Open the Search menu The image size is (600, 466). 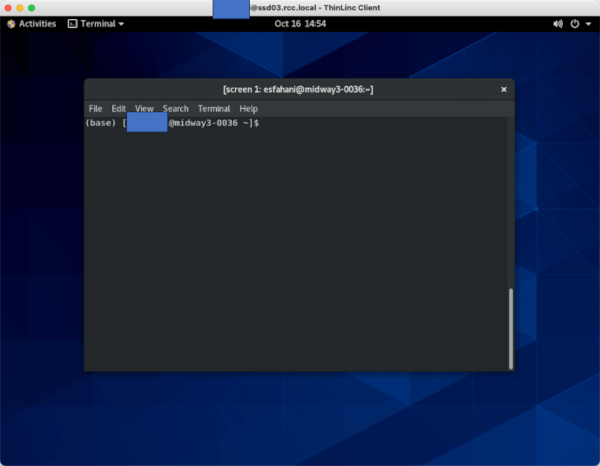tap(175, 108)
